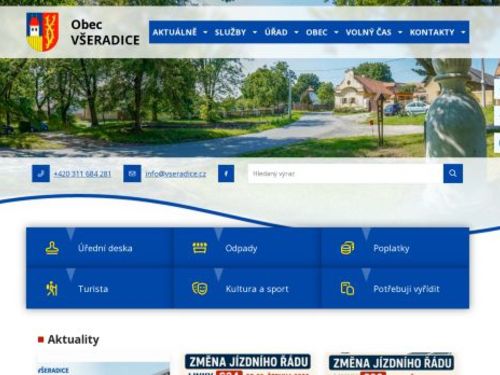This screenshot has height=375, width=500.
Task: Open the SLUŽBY menu item
Action: [x=230, y=32]
